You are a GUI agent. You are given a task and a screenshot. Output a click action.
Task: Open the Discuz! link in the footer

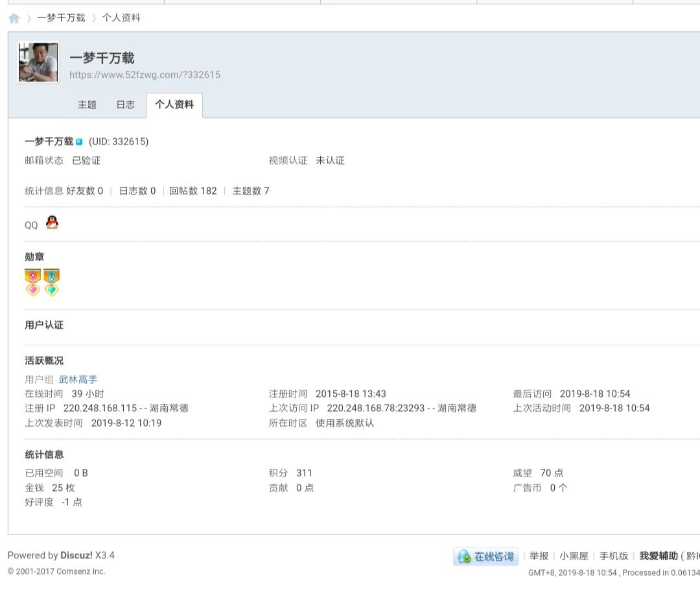coord(76,555)
